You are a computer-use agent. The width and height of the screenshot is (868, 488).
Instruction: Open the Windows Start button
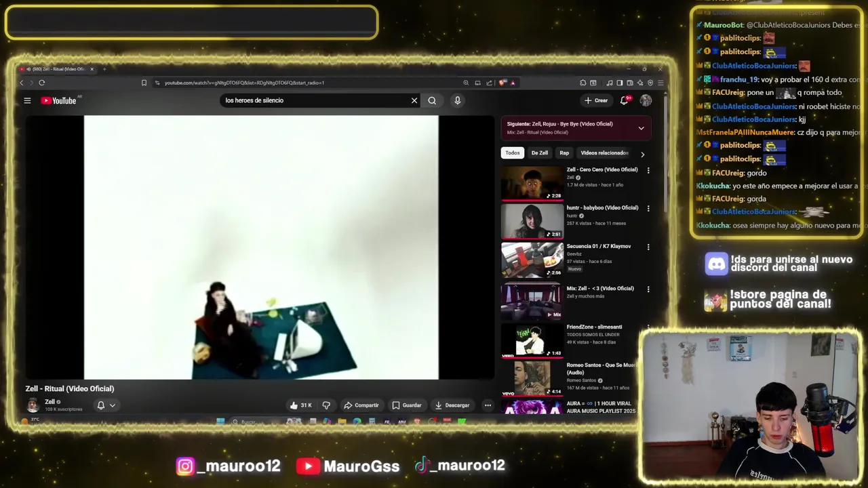pyautogui.click(x=220, y=422)
